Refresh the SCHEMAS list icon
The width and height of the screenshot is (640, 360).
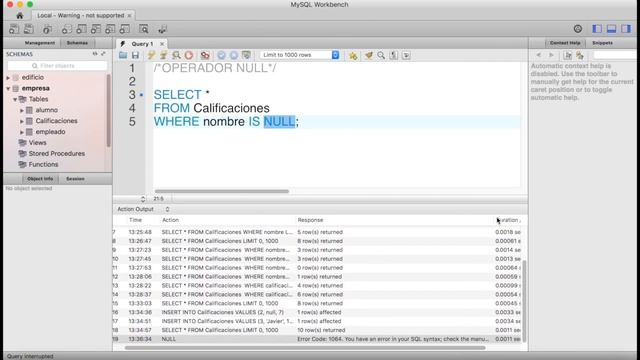pyautogui.click(x=95, y=53)
